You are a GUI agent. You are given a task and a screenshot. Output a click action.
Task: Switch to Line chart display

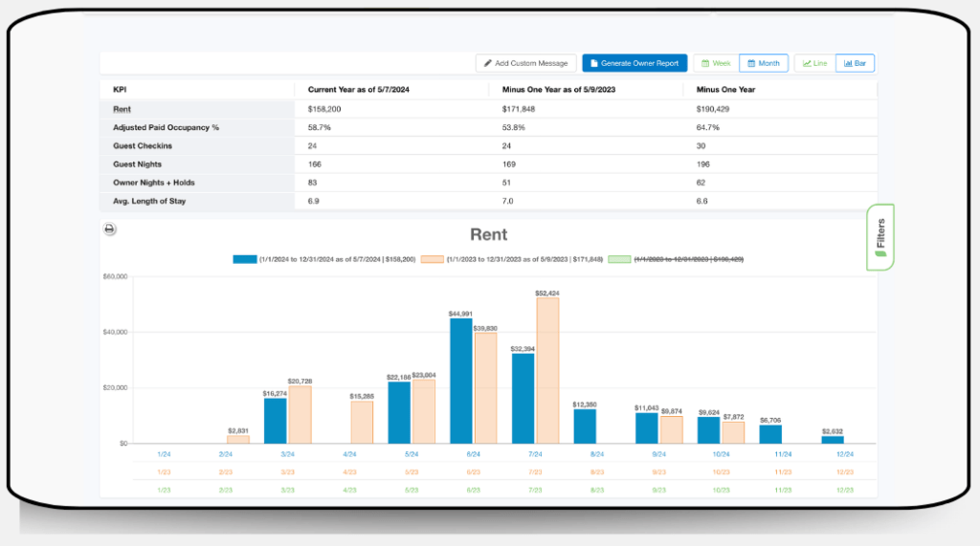click(x=814, y=63)
